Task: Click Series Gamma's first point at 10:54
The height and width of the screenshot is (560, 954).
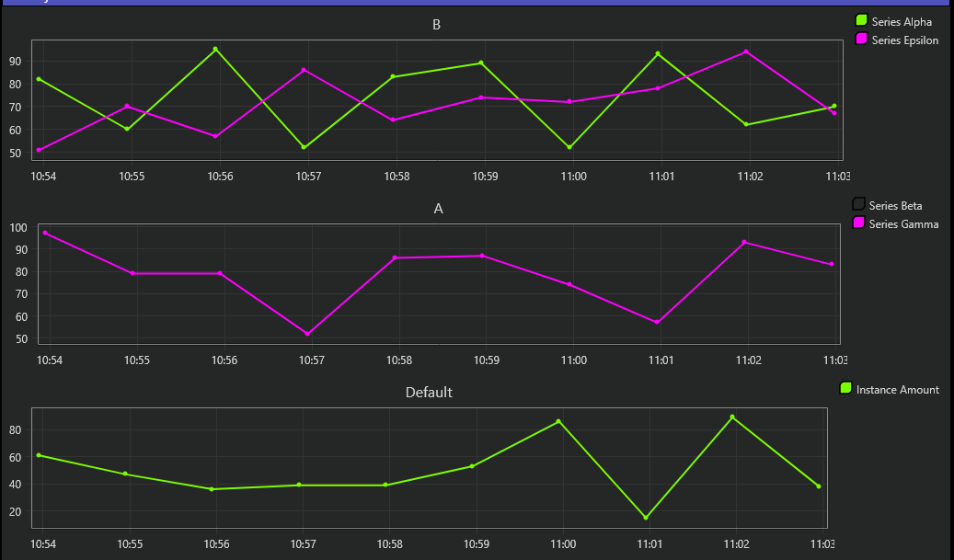Action: click(45, 233)
